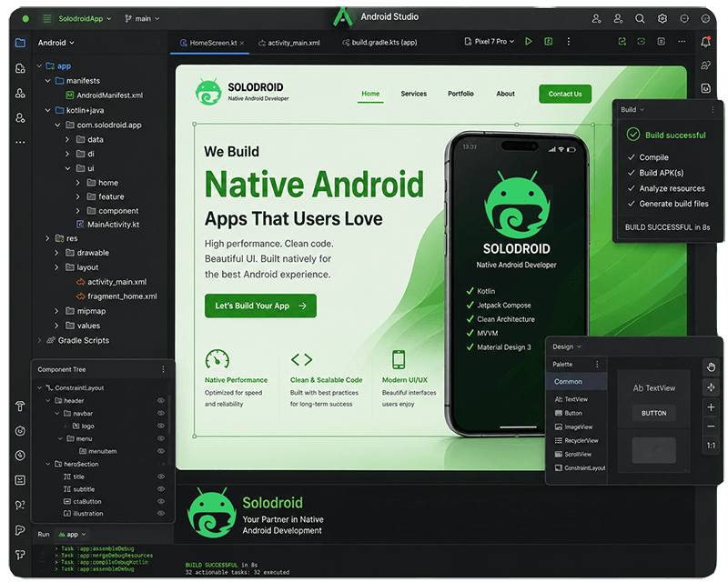Expand the data folder
The height and width of the screenshot is (582, 728).
click(66, 139)
